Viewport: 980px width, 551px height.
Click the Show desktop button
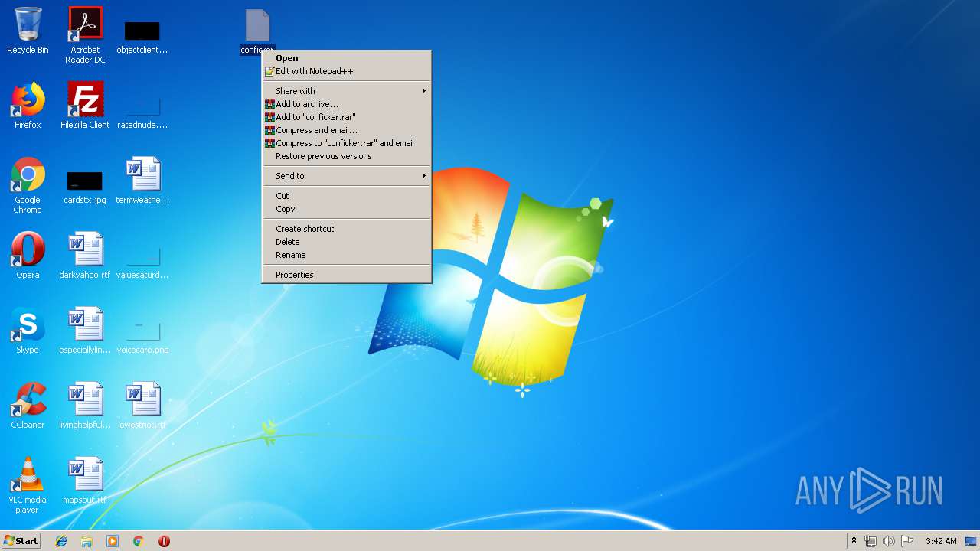tap(972, 541)
